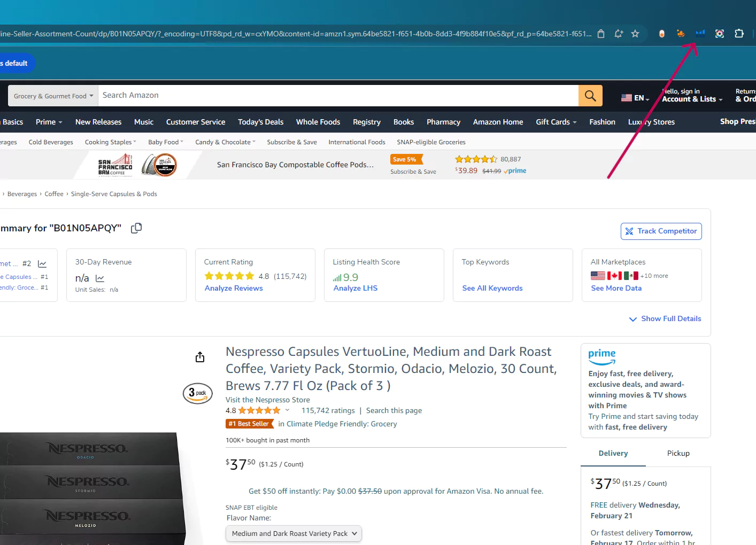The image size is (756, 545).
Task: Open the Flavor Name variety pack dropdown
Action: 293,533
